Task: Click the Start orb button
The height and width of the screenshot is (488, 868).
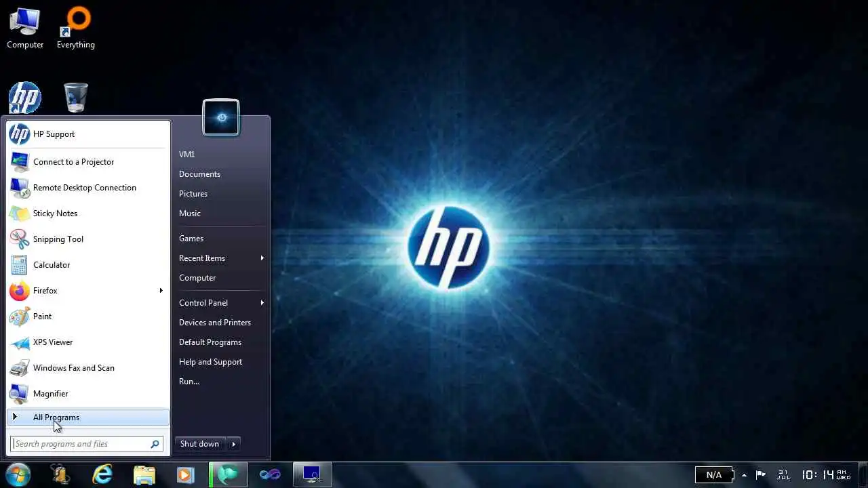Action: tap(18, 474)
